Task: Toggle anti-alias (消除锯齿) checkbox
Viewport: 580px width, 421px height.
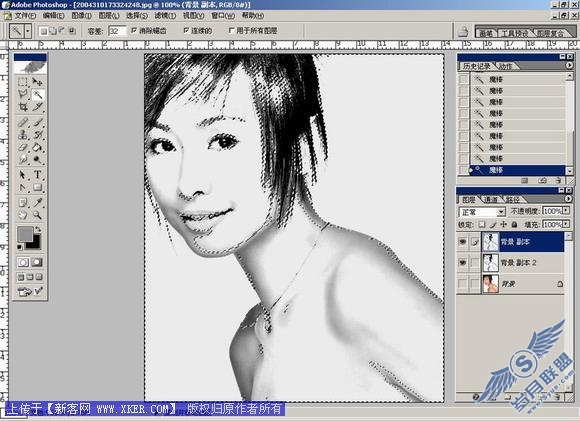Action: pos(134,30)
